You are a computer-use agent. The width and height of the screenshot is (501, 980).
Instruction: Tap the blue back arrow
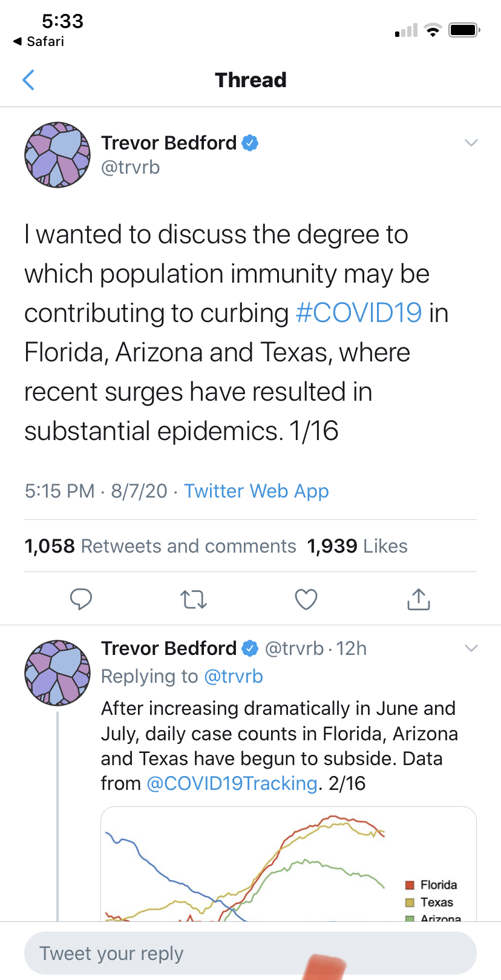pos(28,80)
